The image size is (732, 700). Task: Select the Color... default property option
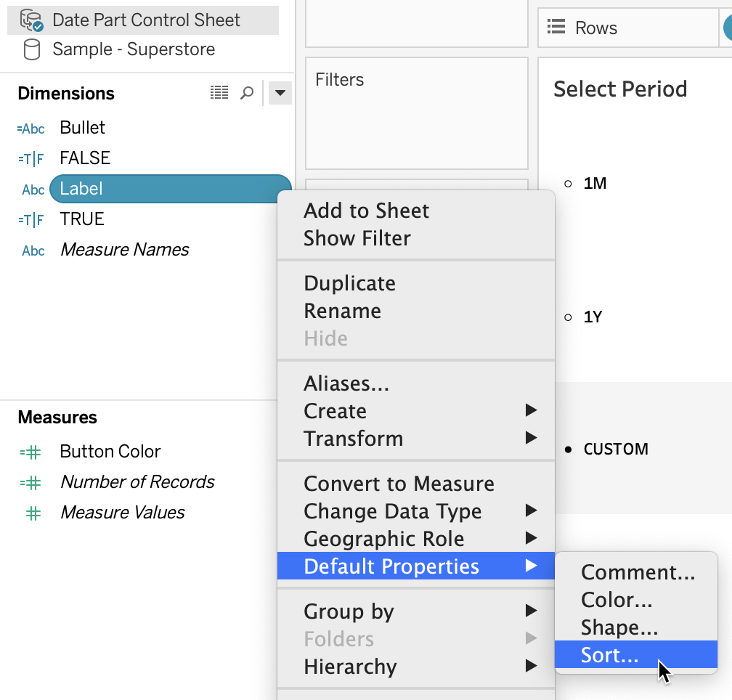617,600
